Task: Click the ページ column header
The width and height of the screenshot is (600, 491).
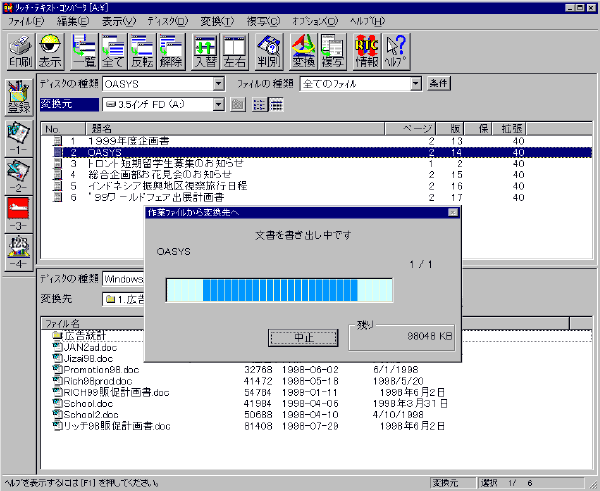Action: (x=410, y=129)
